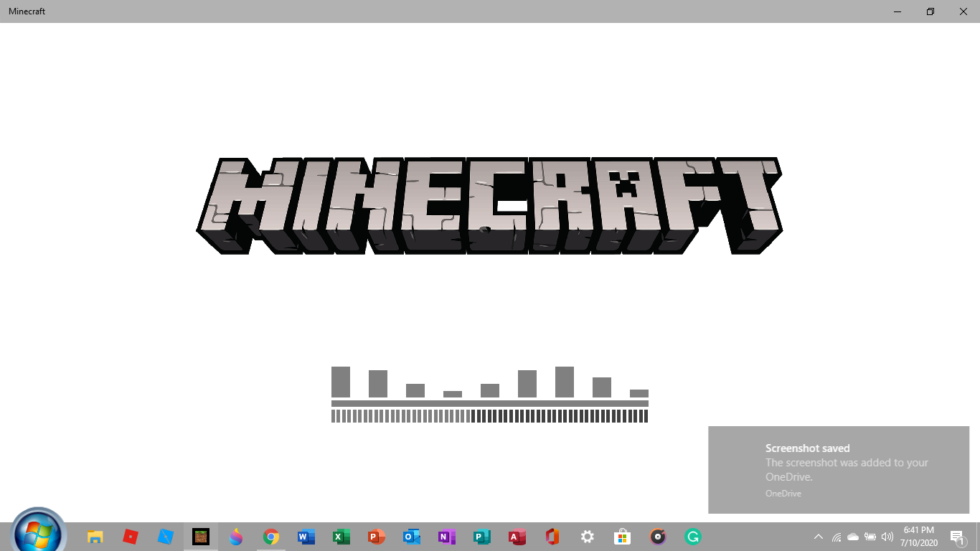Minimize the Minecraft window
Viewport: 980px width, 551px height.
(x=897, y=11)
